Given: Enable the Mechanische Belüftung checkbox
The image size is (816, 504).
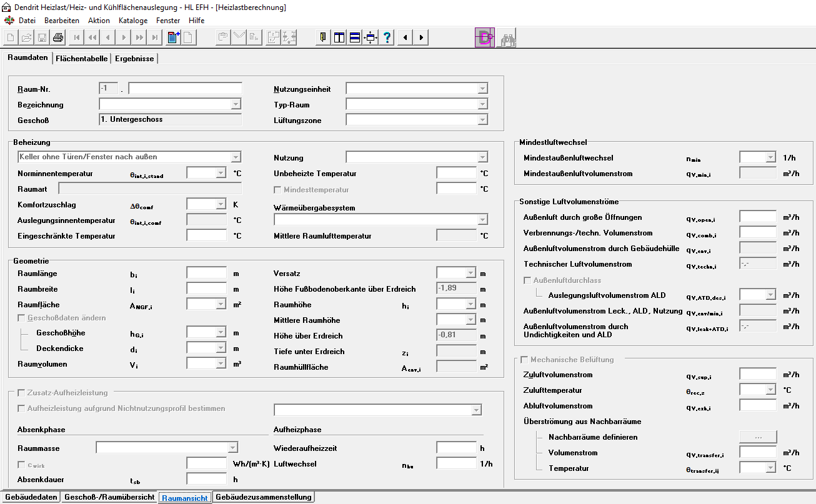Looking at the screenshot, I should click(525, 360).
